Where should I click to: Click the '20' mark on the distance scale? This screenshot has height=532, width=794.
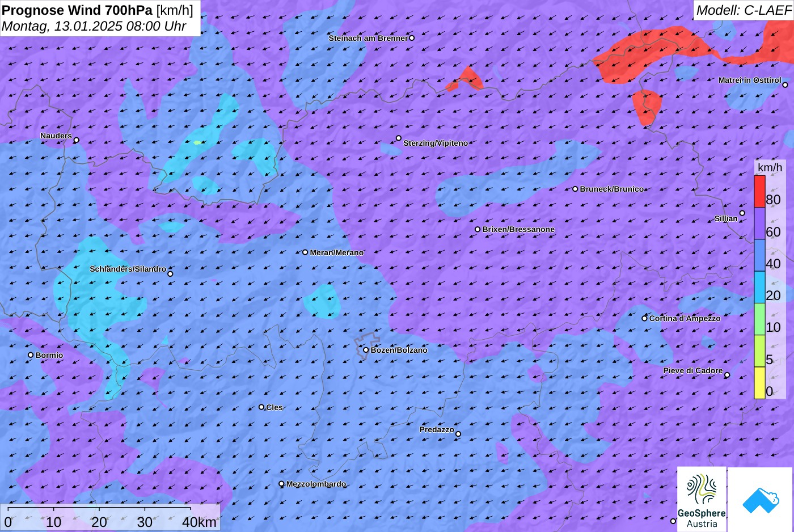[99, 522]
